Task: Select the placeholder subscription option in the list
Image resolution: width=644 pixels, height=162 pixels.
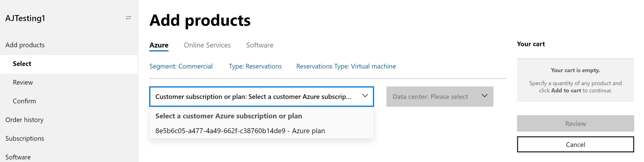Action: pyautogui.click(x=229, y=116)
